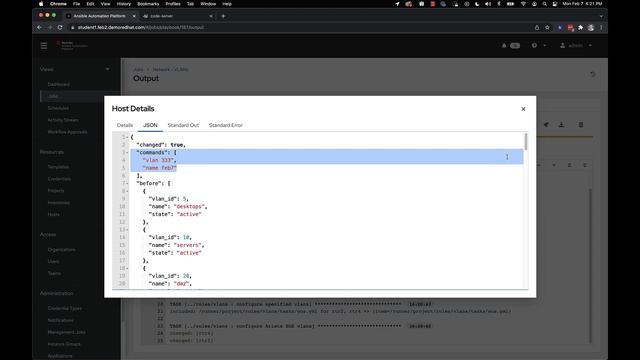The image size is (640, 360).
Task: Click the Jobs breadcrumb link
Action: [x=138, y=69]
